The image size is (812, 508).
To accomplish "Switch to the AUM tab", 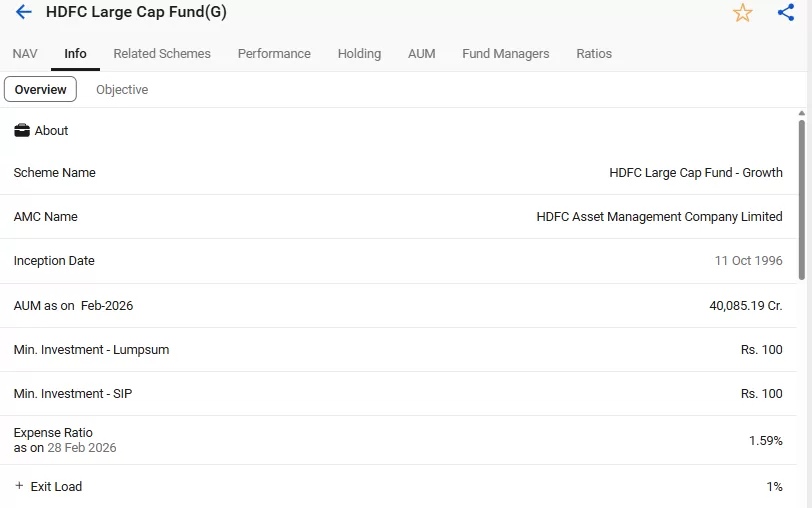I will tap(422, 53).
